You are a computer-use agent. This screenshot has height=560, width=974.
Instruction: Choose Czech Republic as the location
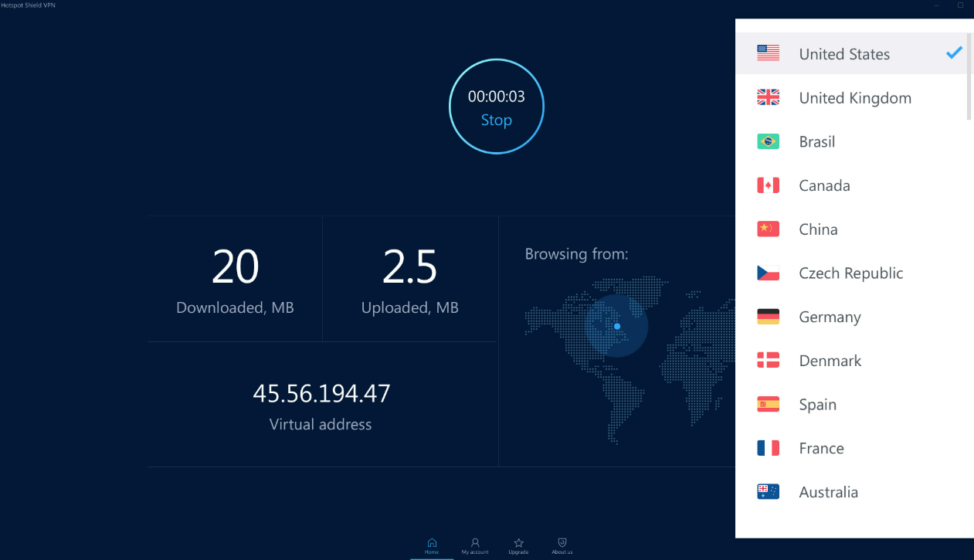coord(850,273)
